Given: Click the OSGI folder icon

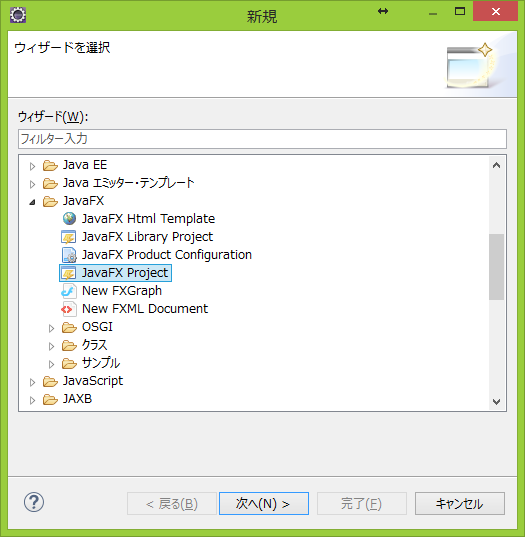Looking at the screenshot, I should point(69,327).
